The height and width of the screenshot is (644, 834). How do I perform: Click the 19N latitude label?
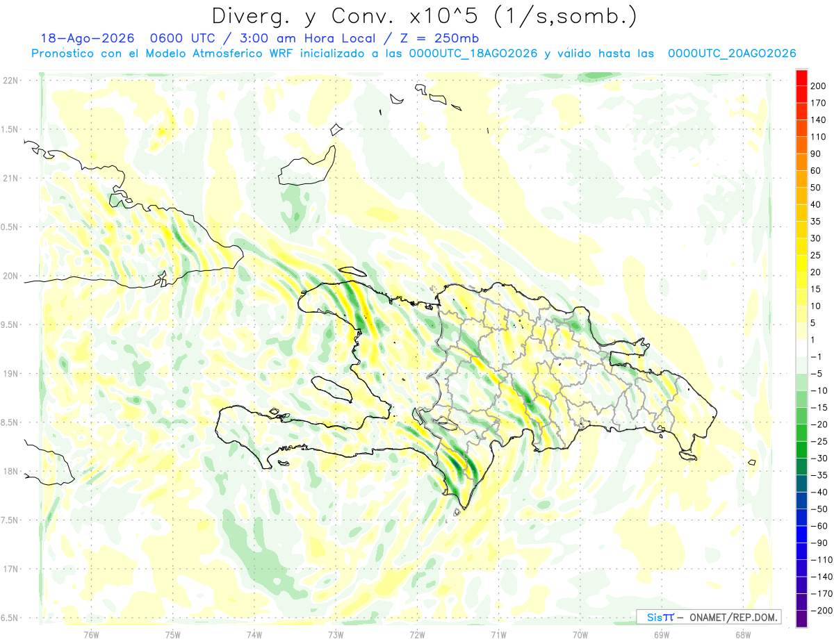10,374
